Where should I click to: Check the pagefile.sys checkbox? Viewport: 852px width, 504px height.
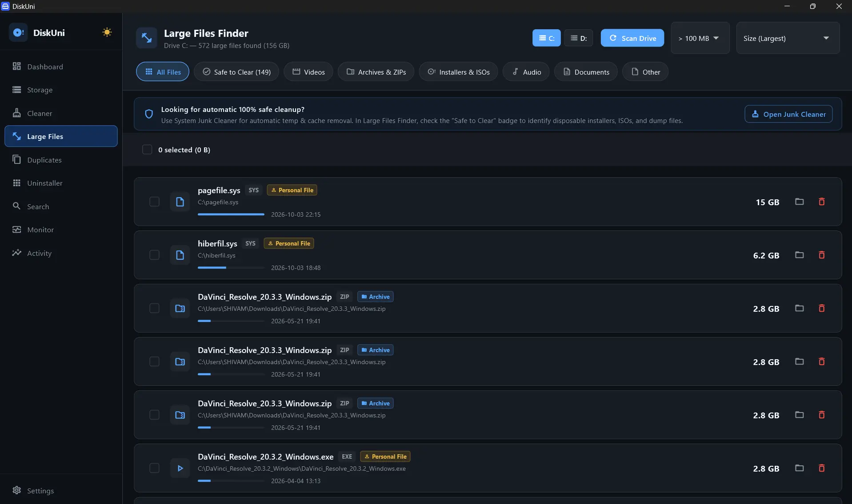coord(154,202)
